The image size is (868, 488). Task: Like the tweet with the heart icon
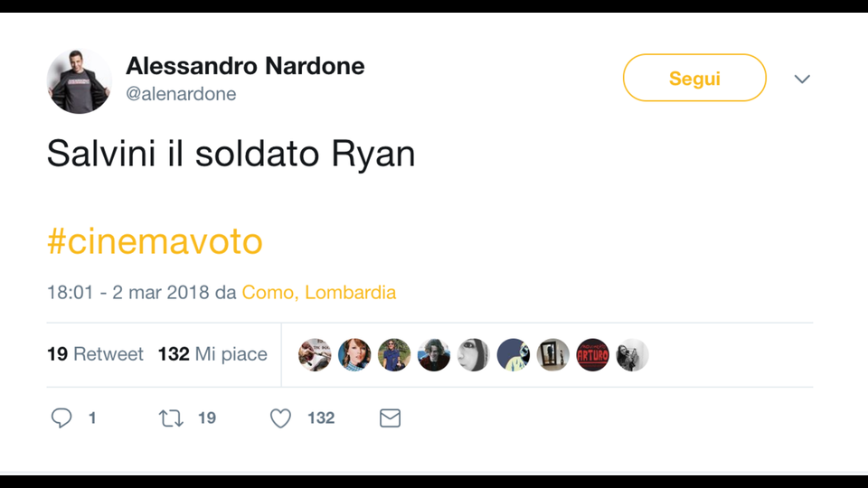point(281,418)
